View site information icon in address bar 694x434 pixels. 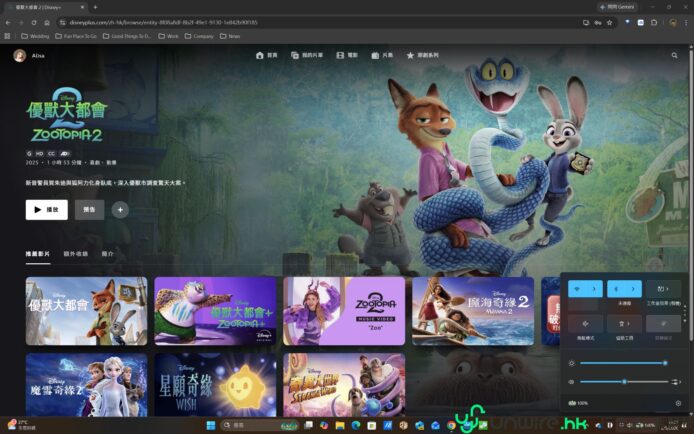pyautogui.click(x=62, y=23)
